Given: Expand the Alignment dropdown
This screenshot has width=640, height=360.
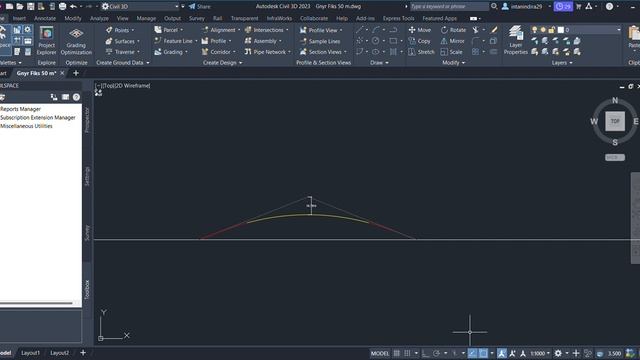Looking at the screenshot, I should point(239,30).
